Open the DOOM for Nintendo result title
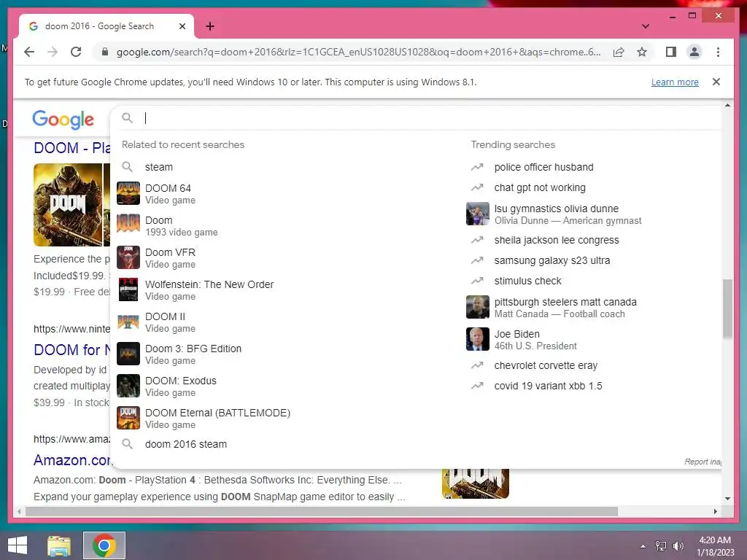The width and height of the screenshot is (747, 560). 72,350
